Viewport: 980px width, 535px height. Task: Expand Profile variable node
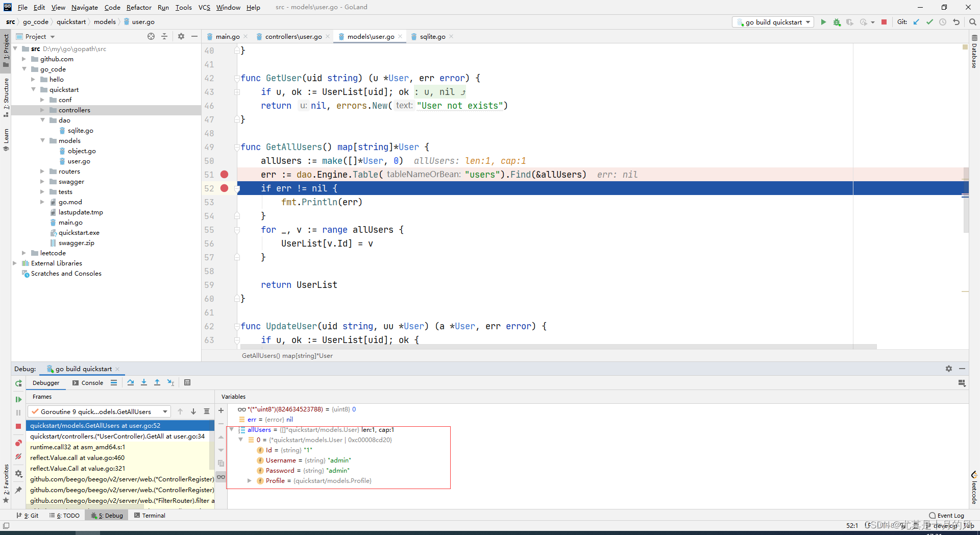(249, 481)
